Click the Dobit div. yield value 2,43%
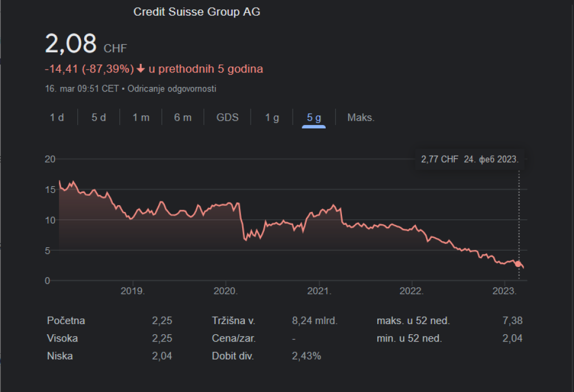Screen dimensions: 574x392 306,356
